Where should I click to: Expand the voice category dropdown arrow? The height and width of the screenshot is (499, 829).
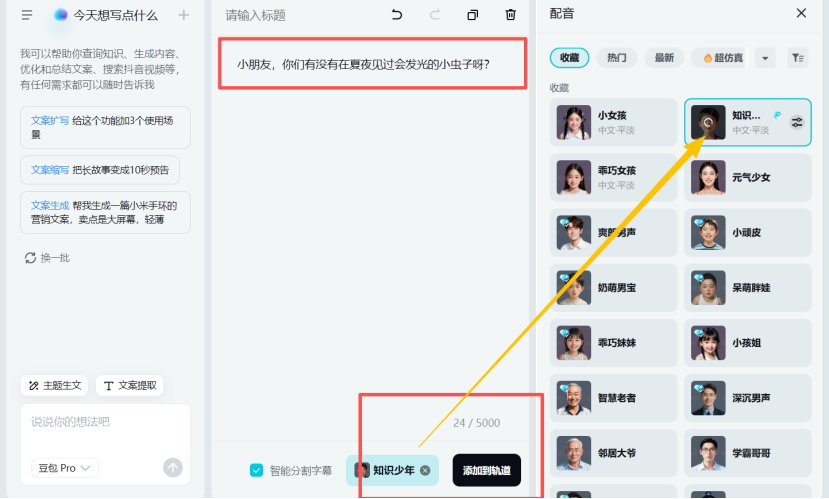[x=765, y=58]
